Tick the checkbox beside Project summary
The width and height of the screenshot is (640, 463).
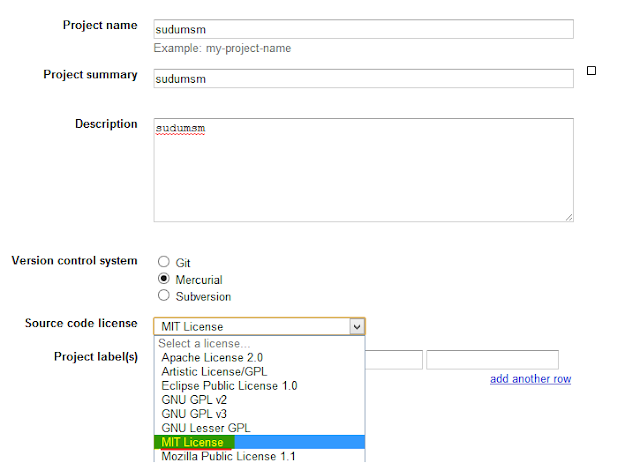click(591, 71)
